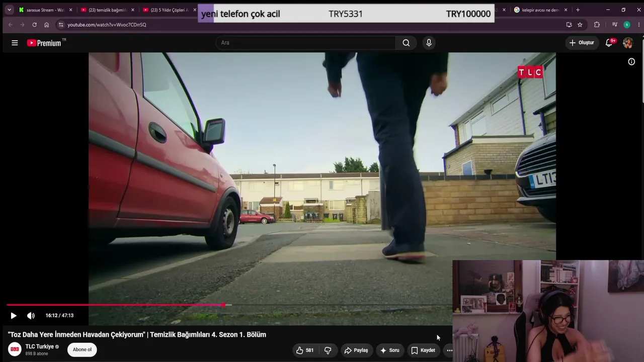The image size is (644, 362).
Task: Like the video with 581 likes
Action: (x=305, y=350)
